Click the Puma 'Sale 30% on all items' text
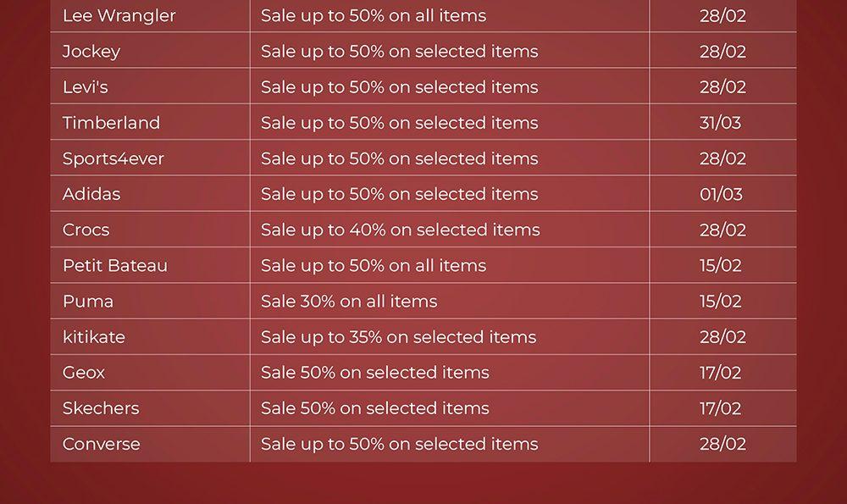Image resolution: width=847 pixels, height=504 pixels. pos(349,301)
